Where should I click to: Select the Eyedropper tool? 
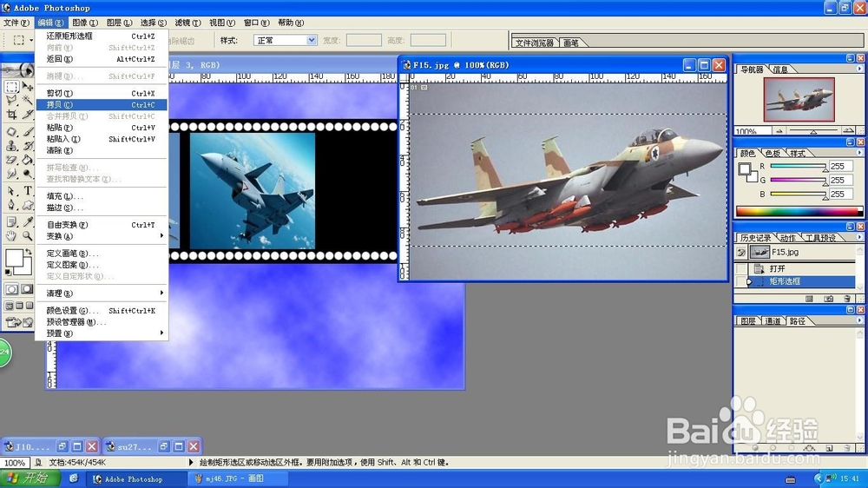coord(28,222)
